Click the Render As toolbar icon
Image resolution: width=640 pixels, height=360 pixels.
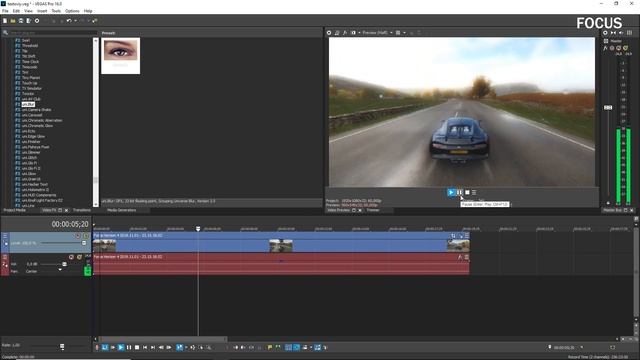[x=29, y=20]
